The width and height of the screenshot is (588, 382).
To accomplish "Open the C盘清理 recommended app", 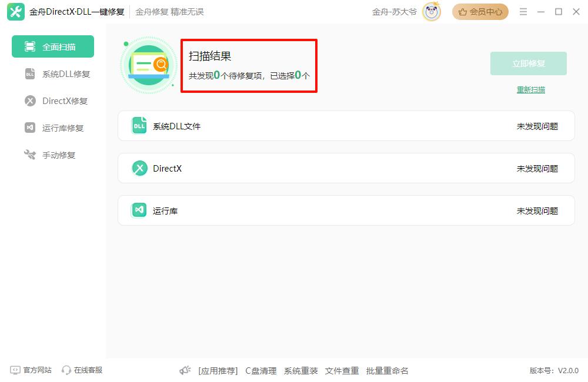I will [x=260, y=371].
